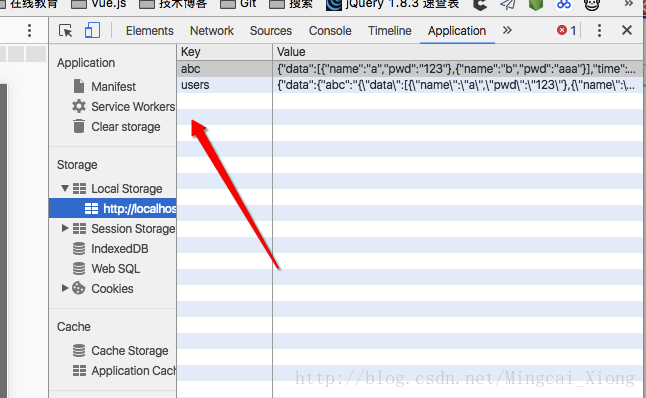
Task: Click the Manifest document icon
Action: (79, 86)
